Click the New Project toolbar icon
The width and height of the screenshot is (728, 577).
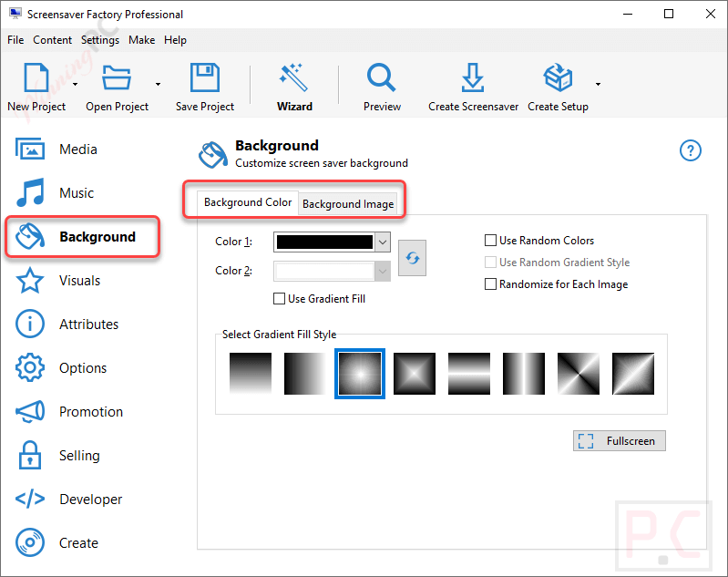(36, 77)
